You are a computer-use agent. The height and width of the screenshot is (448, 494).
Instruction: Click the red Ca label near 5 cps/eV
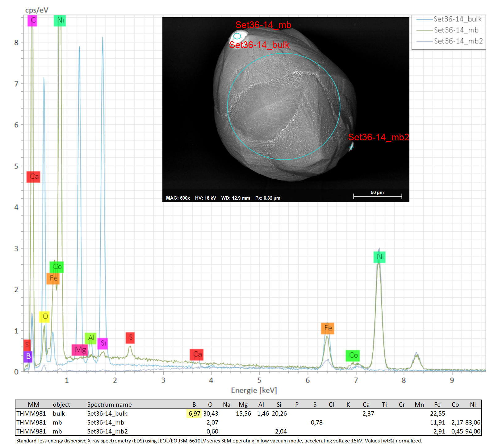[x=33, y=176]
